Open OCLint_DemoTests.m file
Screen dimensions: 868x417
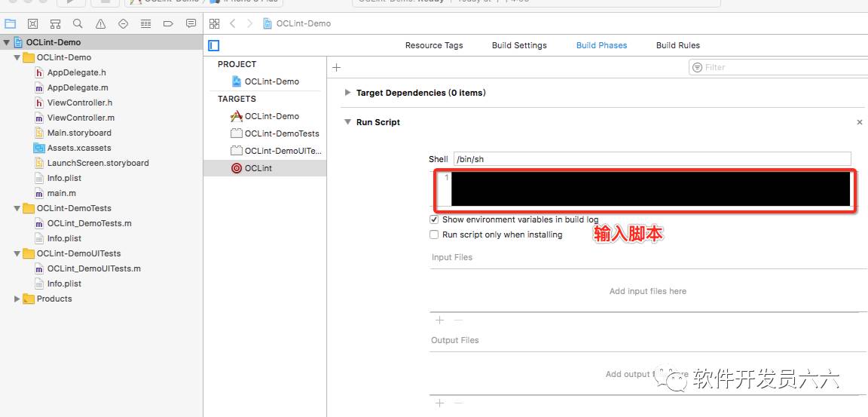tap(89, 224)
